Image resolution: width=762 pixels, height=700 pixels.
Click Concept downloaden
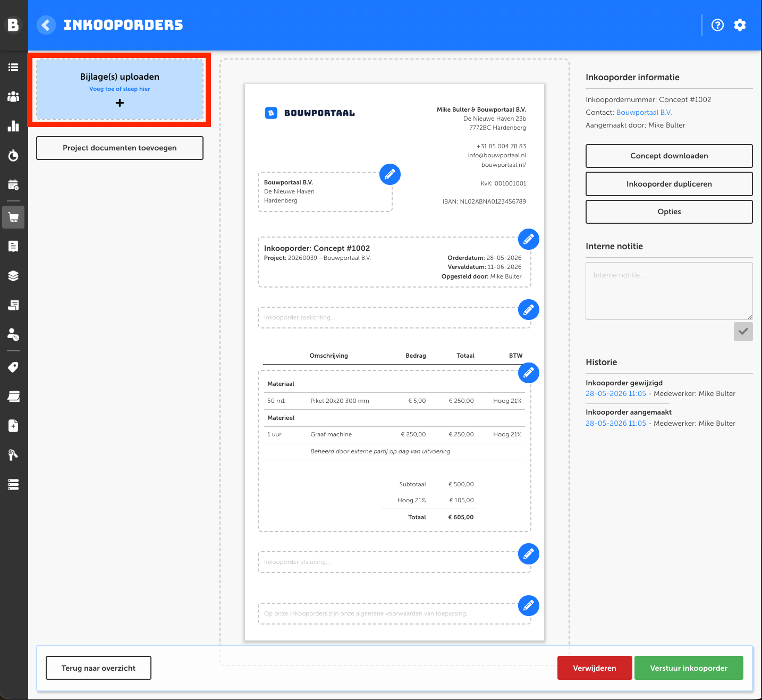[x=669, y=156]
